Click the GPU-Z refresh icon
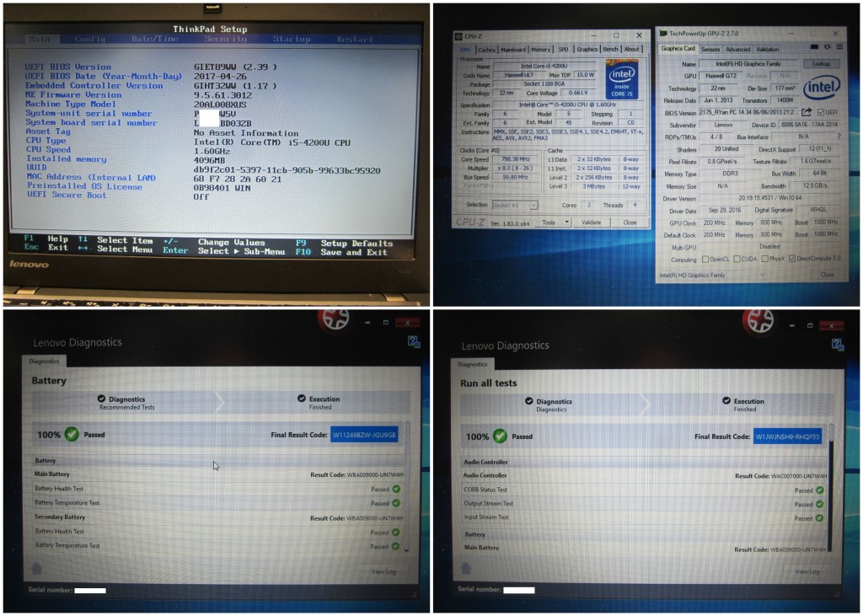Screen dimensions: 863x616 click(827, 47)
